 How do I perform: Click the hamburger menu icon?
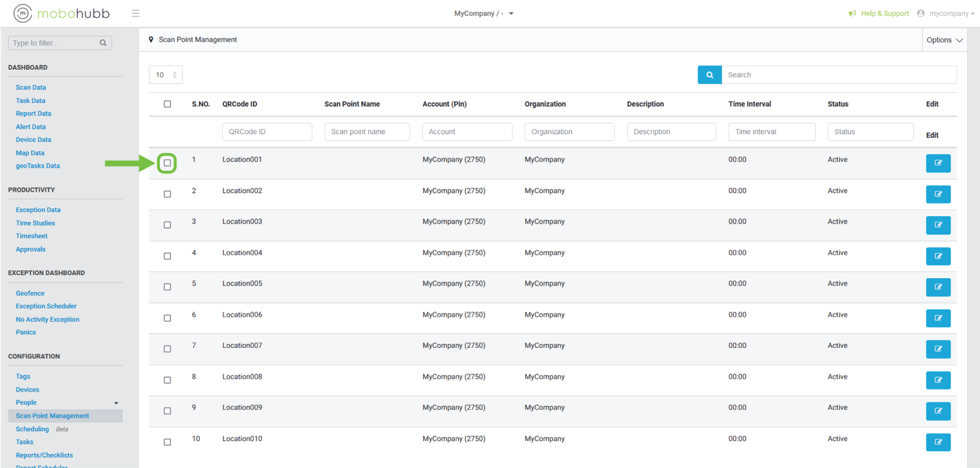[x=135, y=13]
